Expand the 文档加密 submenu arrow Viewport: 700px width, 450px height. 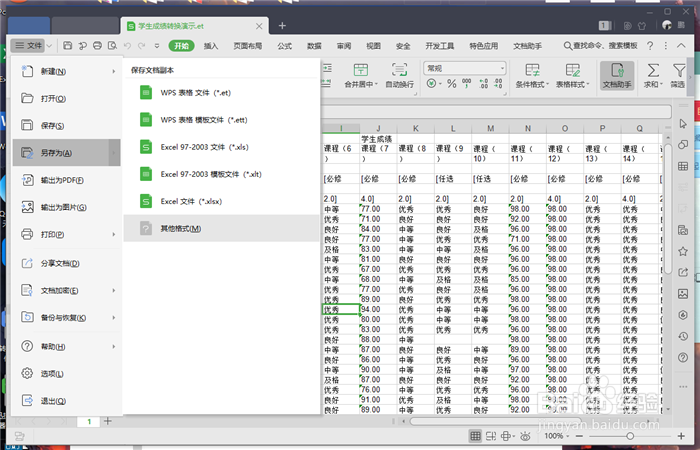tap(113, 291)
